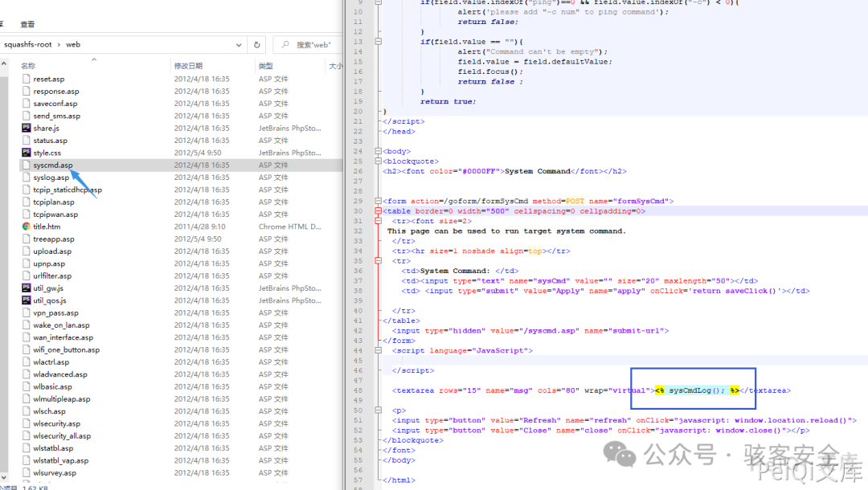This screenshot has width=868, height=490.
Task: Collapse code fold at blockquote line 25
Action: point(378,161)
